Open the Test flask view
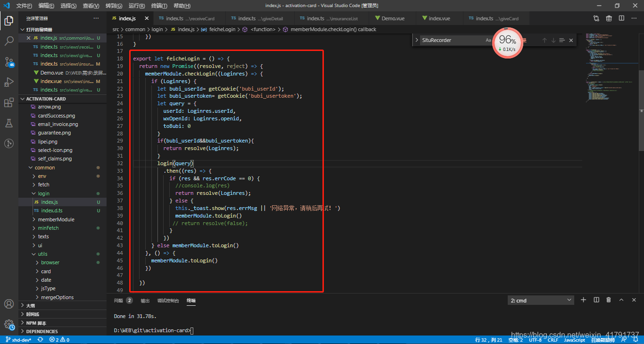 click(9, 123)
